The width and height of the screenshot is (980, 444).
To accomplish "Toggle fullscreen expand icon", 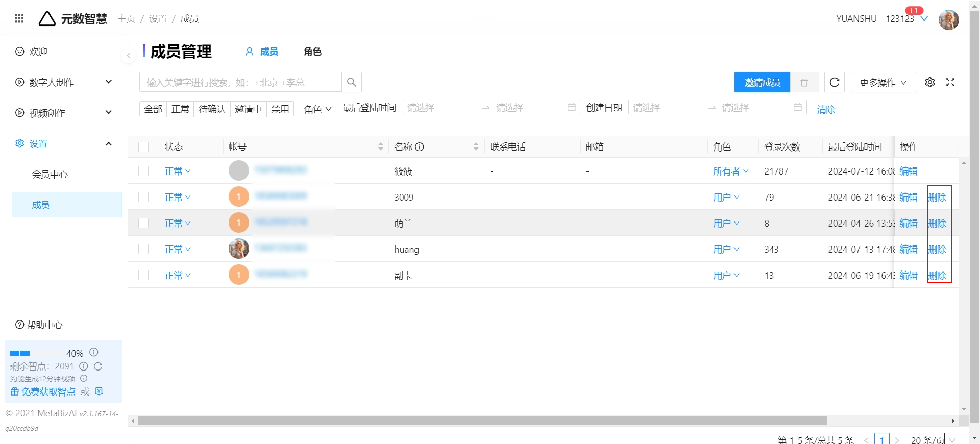I will coord(950,82).
